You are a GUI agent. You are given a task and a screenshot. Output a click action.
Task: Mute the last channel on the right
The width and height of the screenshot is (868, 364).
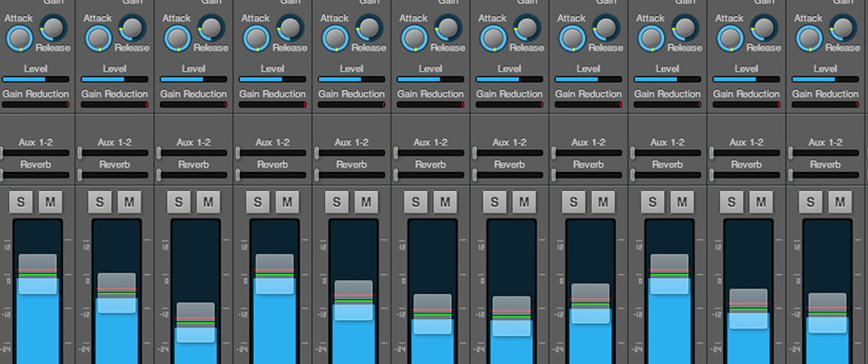point(839,202)
